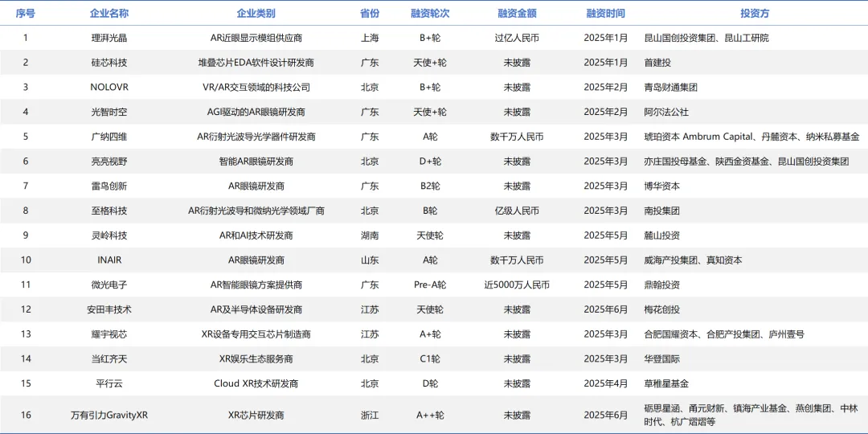Click category cell AR衍射光波导光学器件研发商
The width and height of the screenshot is (868, 434).
(256, 137)
